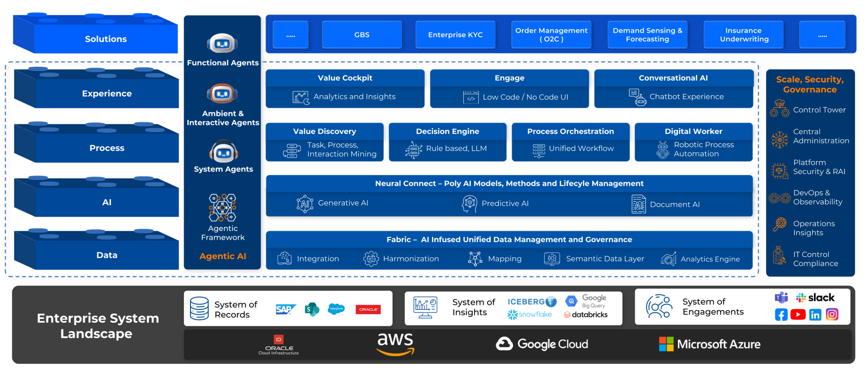Click the Solutions brick block
This screenshot has width=868, height=376.
point(95,34)
